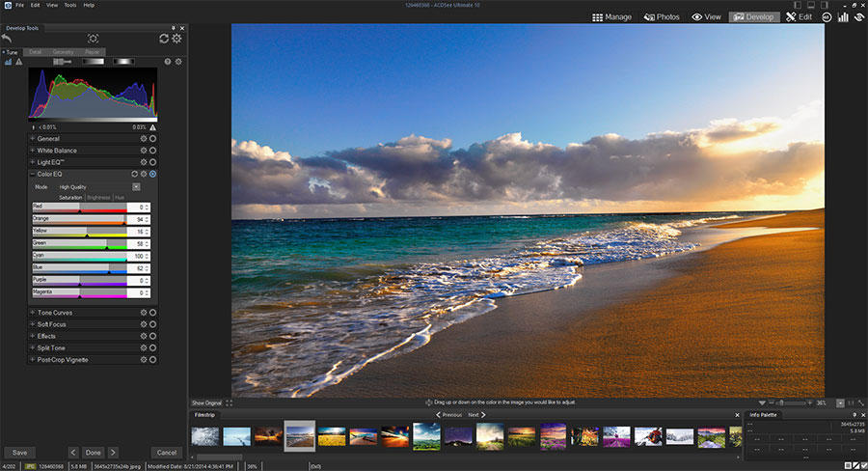Expand the General group
The image size is (868, 471).
coord(32,139)
